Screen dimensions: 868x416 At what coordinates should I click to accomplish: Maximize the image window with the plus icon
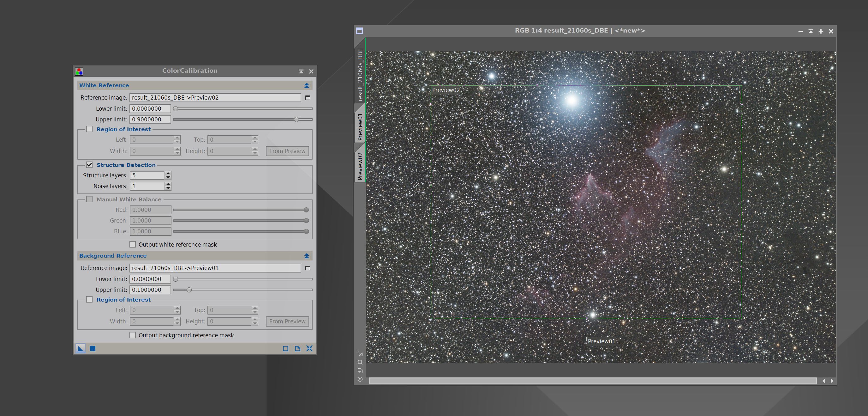tap(821, 31)
